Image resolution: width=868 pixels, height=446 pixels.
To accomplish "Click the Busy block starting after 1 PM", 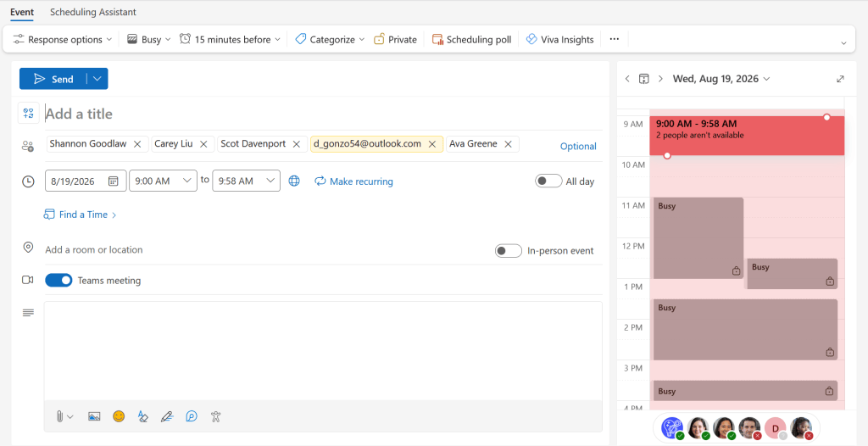I will point(745,330).
